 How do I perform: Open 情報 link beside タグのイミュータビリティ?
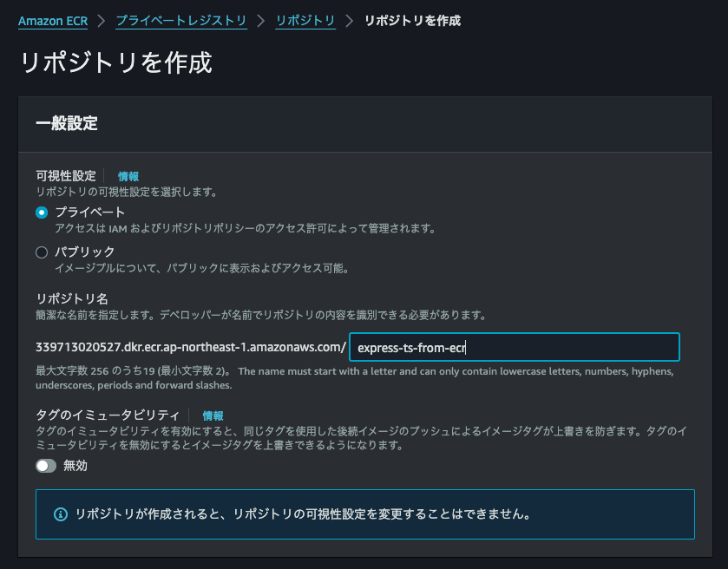click(x=213, y=415)
